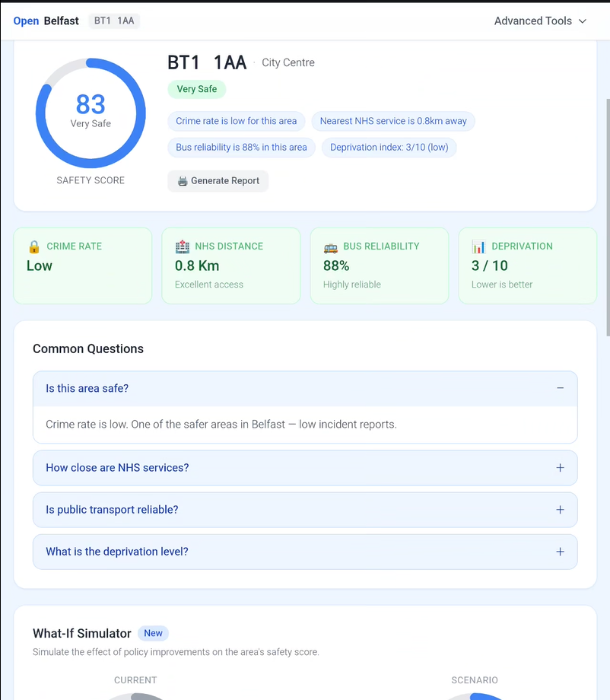Click the 'Excellent access' subtitle text

209,285
